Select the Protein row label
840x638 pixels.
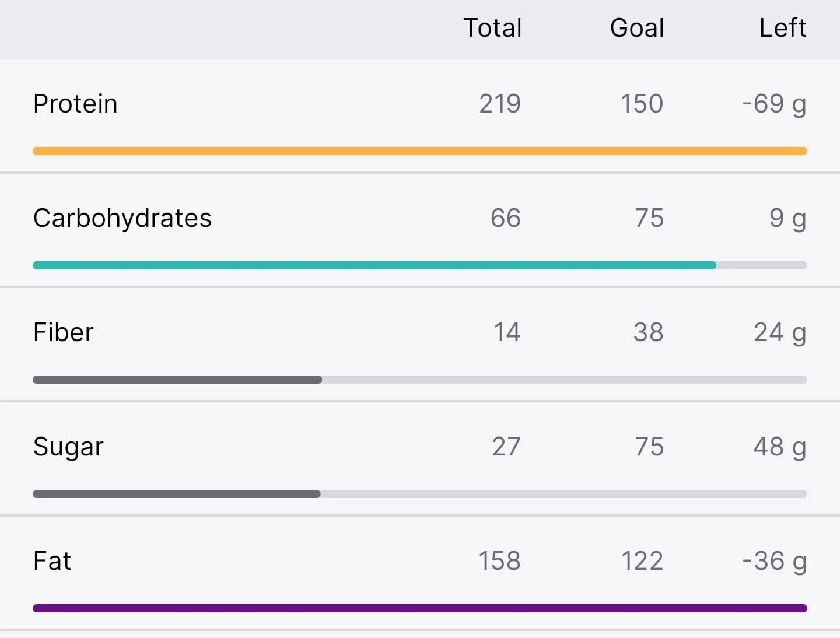(75, 104)
